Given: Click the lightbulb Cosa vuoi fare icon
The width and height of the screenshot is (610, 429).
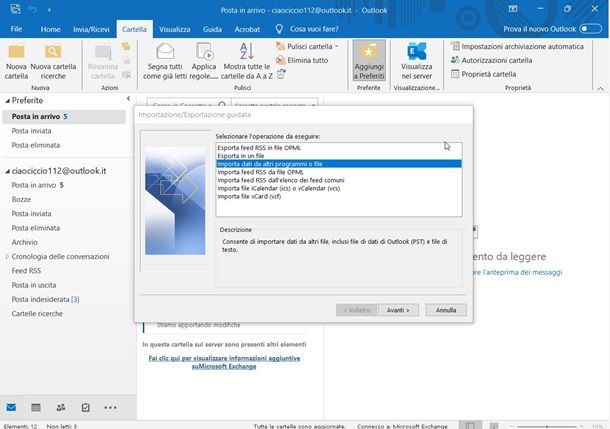Looking at the screenshot, I should tap(279, 29).
